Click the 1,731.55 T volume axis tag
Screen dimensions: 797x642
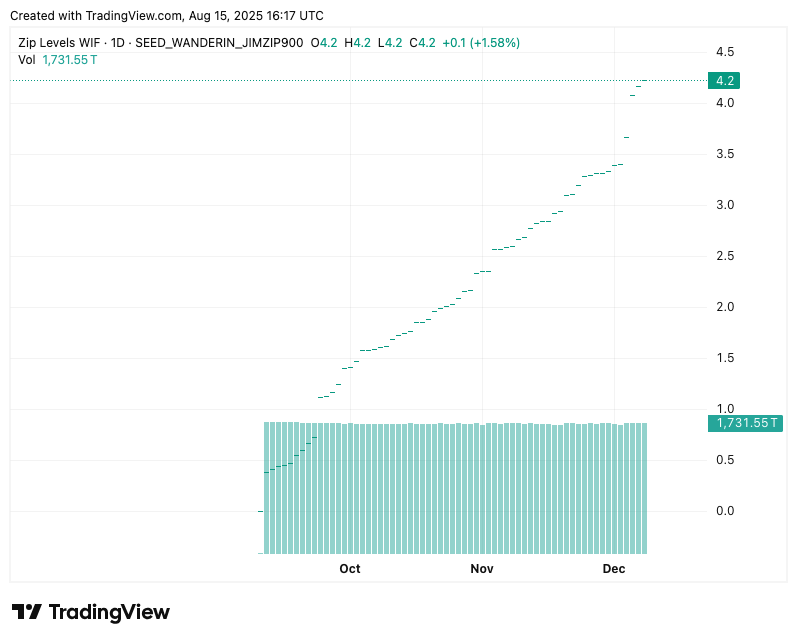click(x=745, y=423)
